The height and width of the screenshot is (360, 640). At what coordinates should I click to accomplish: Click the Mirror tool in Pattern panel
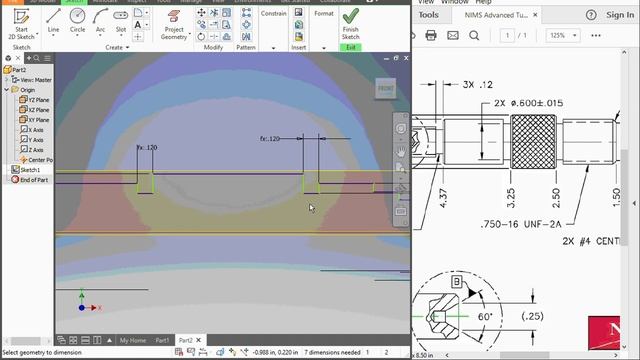click(246, 36)
